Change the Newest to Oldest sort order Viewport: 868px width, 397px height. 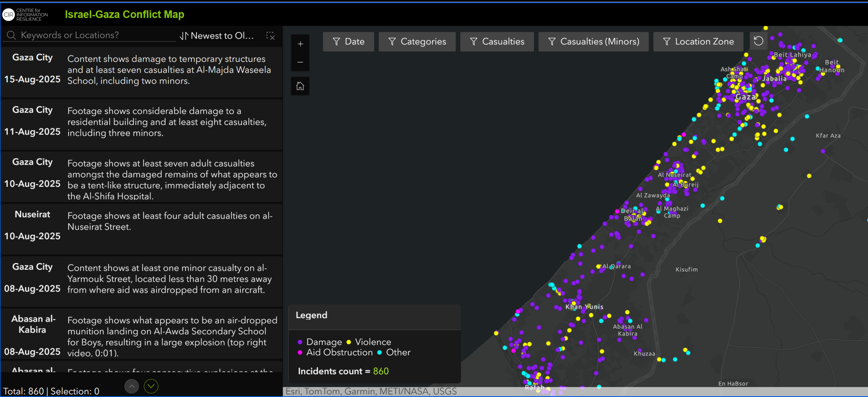click(x=217, y=36)
